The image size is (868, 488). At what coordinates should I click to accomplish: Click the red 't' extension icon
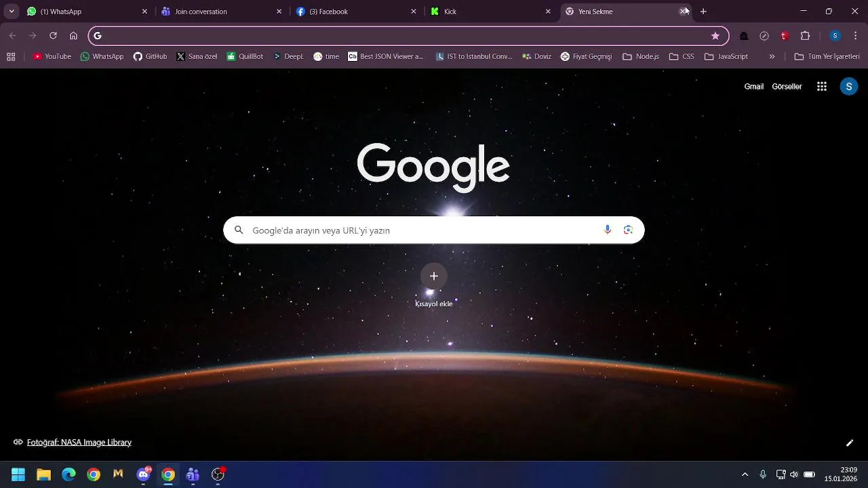coord(785,36)
